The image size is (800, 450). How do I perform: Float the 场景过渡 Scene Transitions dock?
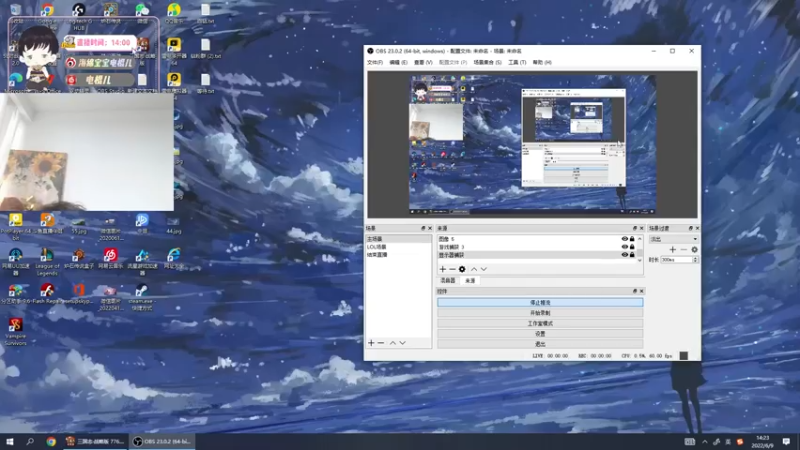[691, 228]
